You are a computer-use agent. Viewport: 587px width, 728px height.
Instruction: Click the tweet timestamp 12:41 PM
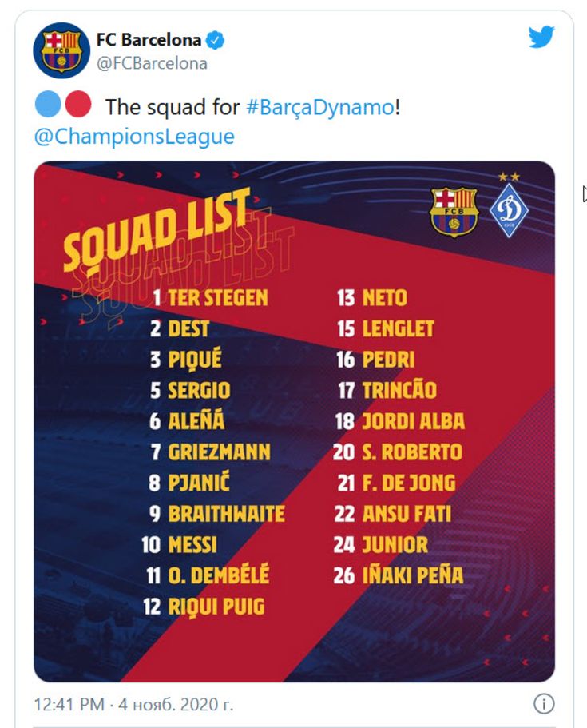tap(69, 704)
